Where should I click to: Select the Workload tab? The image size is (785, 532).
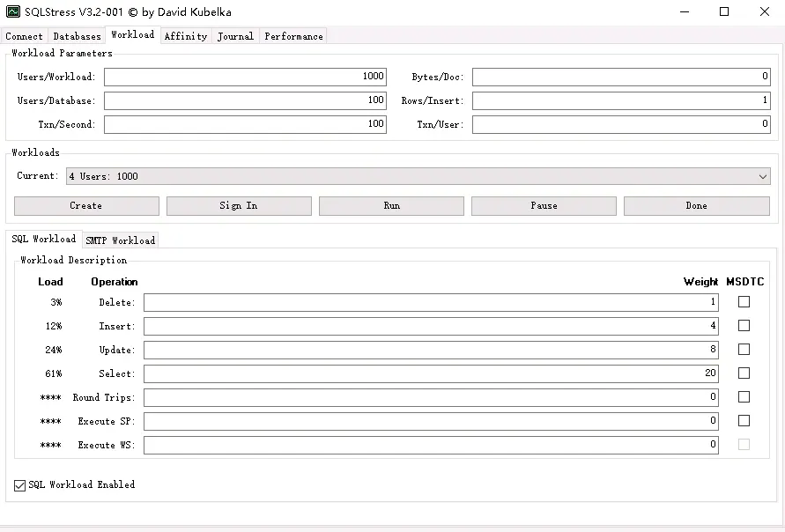[133, 34]
